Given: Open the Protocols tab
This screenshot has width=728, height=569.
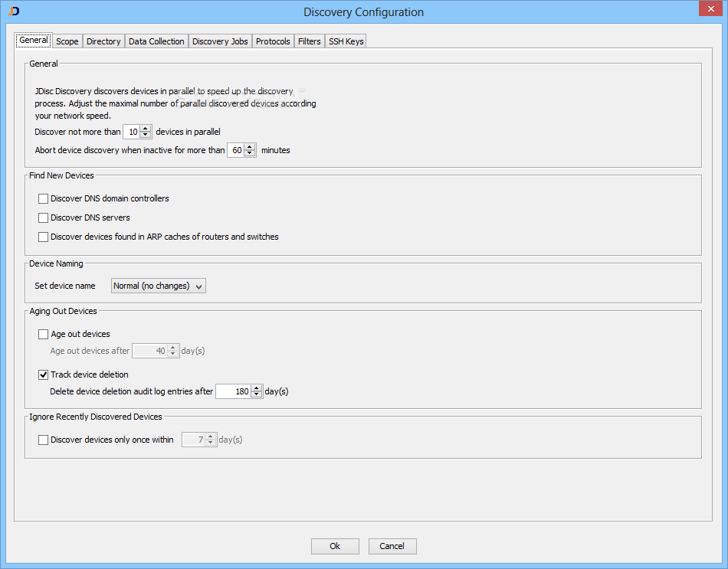Looking at the screenshot, I should [273, 41].
